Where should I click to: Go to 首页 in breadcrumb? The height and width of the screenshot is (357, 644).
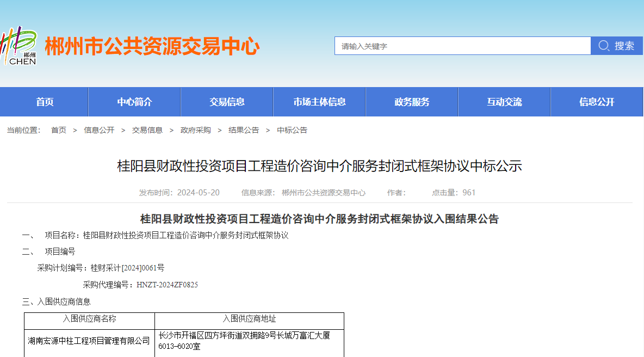pos(58,130)
